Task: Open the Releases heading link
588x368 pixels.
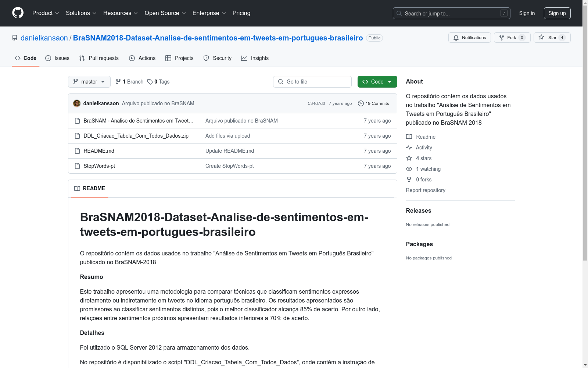Action: click(419, 211)
